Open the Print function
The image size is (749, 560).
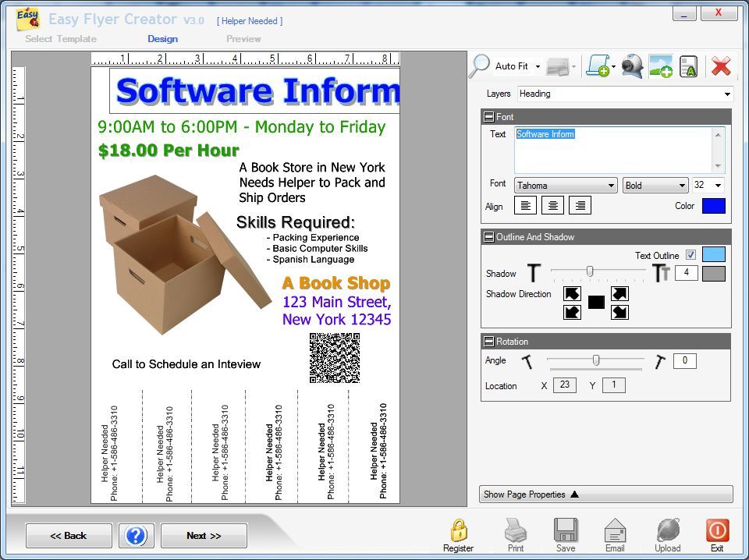point(515,532)
